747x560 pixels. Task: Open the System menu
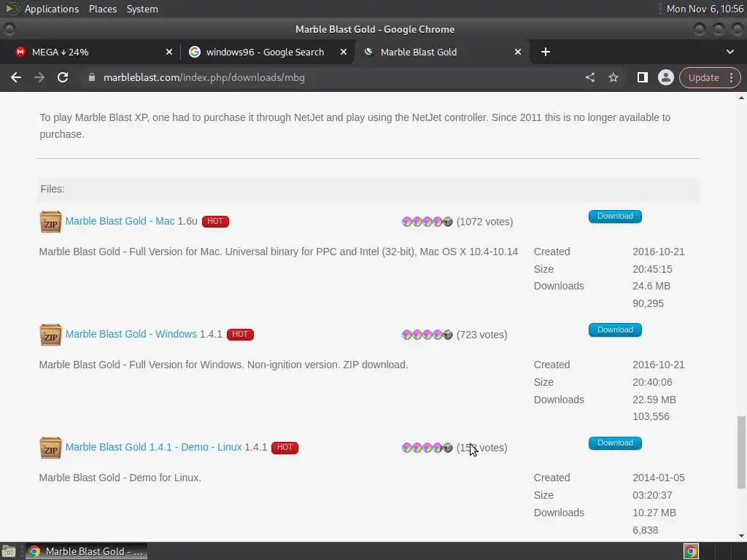(x=142, y=9)
